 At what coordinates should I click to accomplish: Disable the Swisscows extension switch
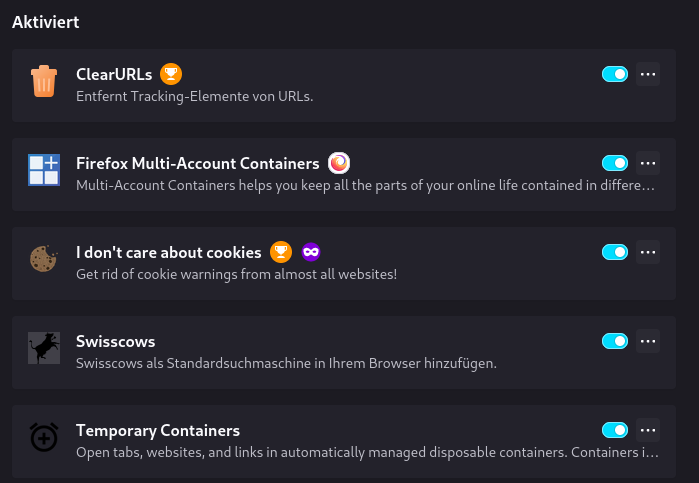point(615,341)
